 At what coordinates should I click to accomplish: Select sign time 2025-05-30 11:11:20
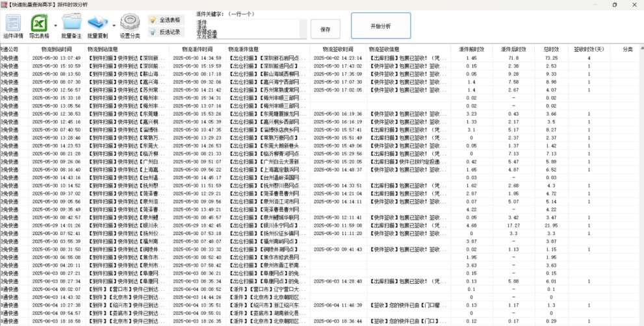click(338, 233)
